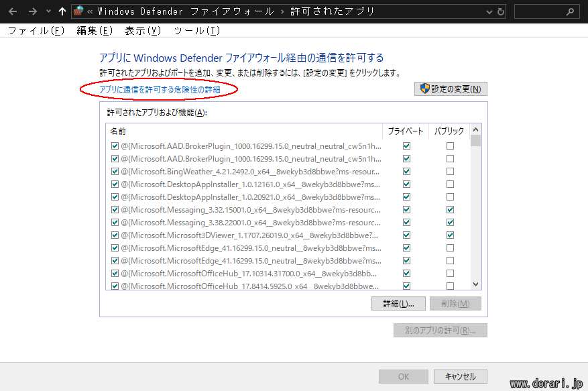588x391 pixels.
Task: Select the Microsoft.BingWeather_4.21.2492.0 row text
Action: [250, 172]
